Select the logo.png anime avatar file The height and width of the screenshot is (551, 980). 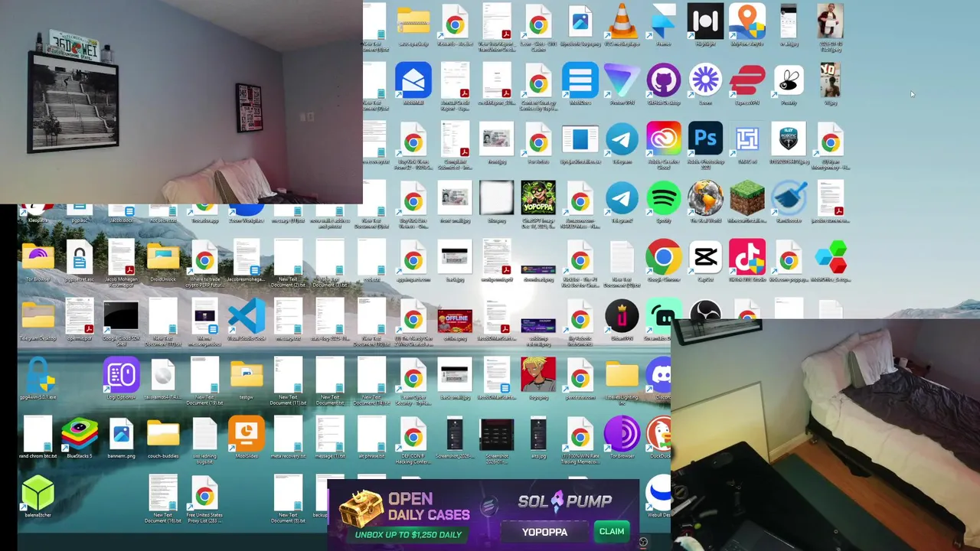[x=538, y=375]
